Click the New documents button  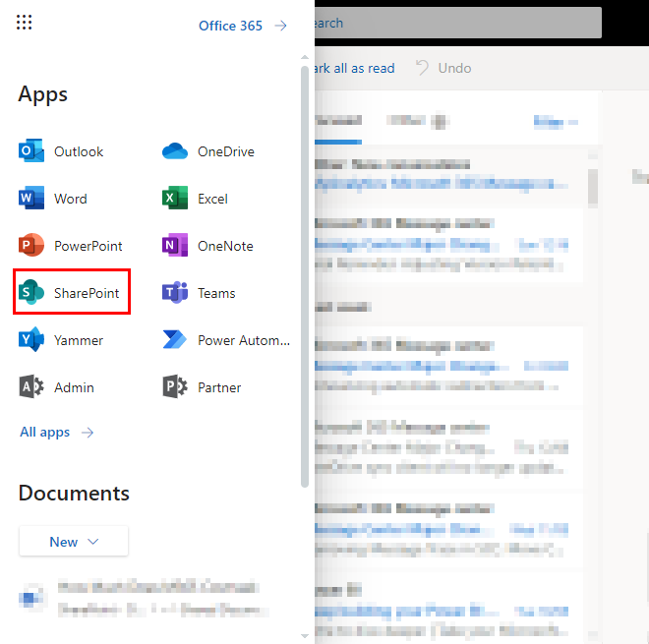[x=74, y=542]
